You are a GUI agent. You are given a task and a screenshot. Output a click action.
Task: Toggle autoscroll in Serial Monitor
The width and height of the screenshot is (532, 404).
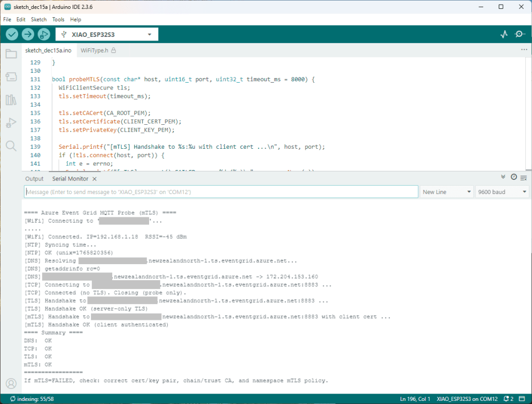click(x=503, y=177)
